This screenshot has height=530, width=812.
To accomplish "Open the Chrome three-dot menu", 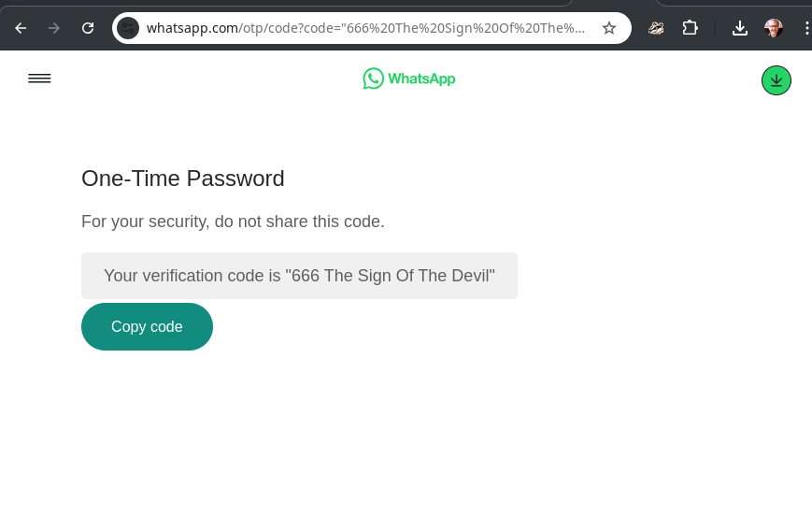I will coord(806,28).
